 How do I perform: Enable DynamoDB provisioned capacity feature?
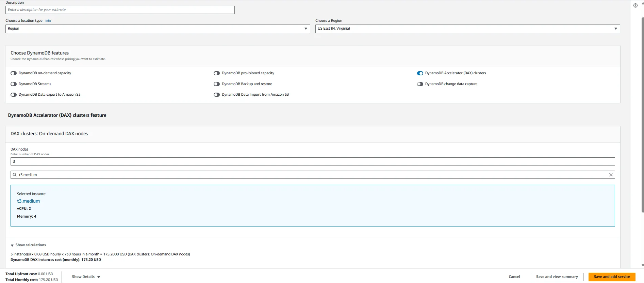217,73
